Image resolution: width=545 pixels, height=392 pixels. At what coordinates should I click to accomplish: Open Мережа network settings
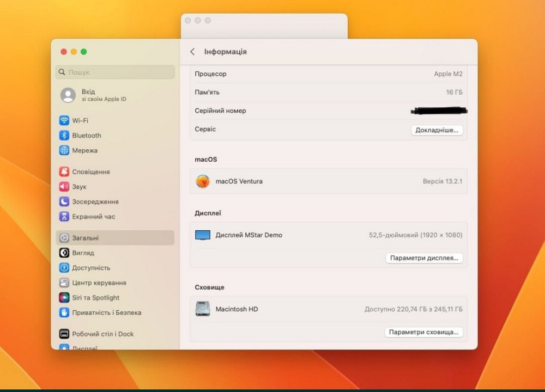(x=84, y=150)
